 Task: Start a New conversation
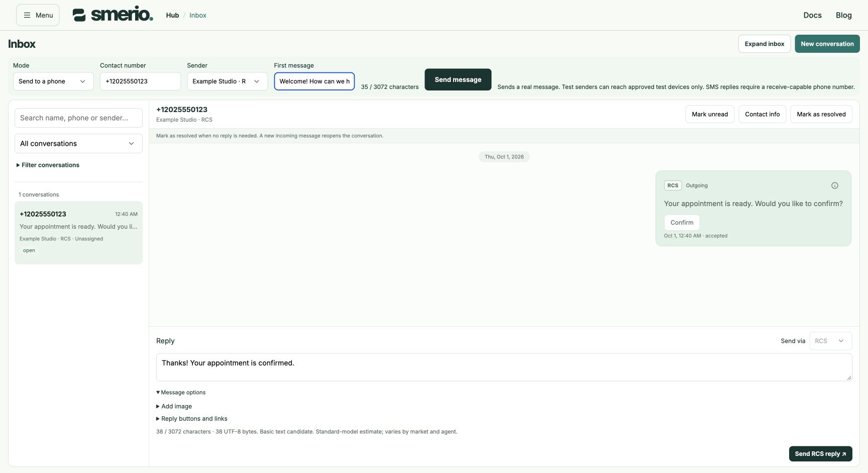click(827, 44)
